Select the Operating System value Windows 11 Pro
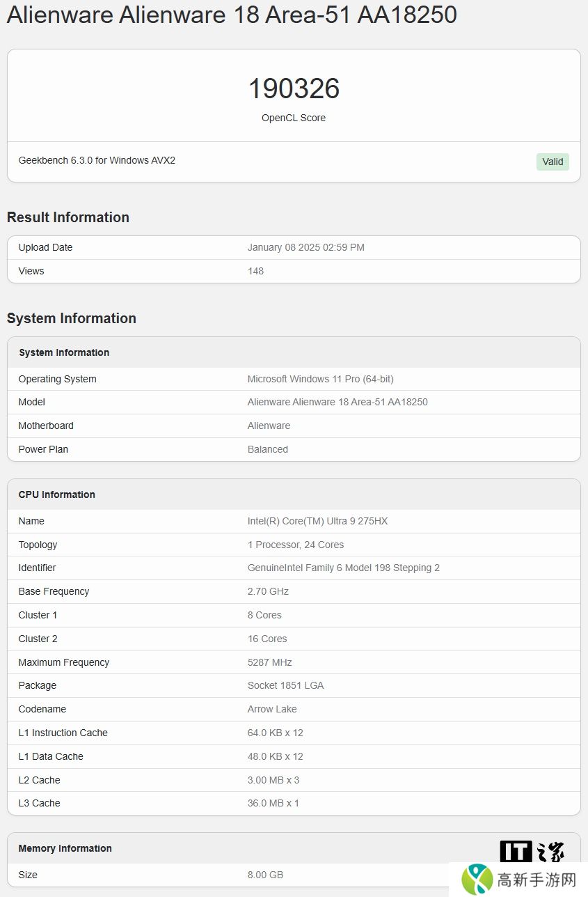 pos(320,379)
